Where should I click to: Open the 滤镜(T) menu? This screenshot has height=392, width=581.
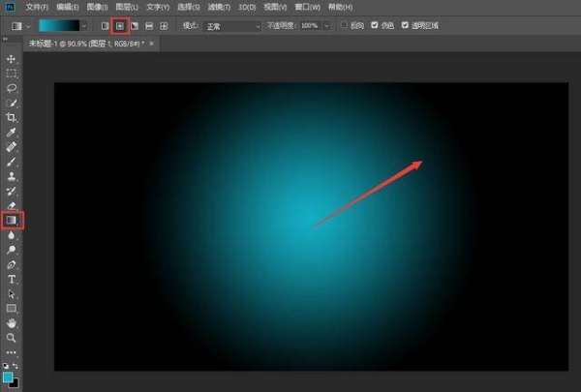pyautogui.click(x=219, y=7)
